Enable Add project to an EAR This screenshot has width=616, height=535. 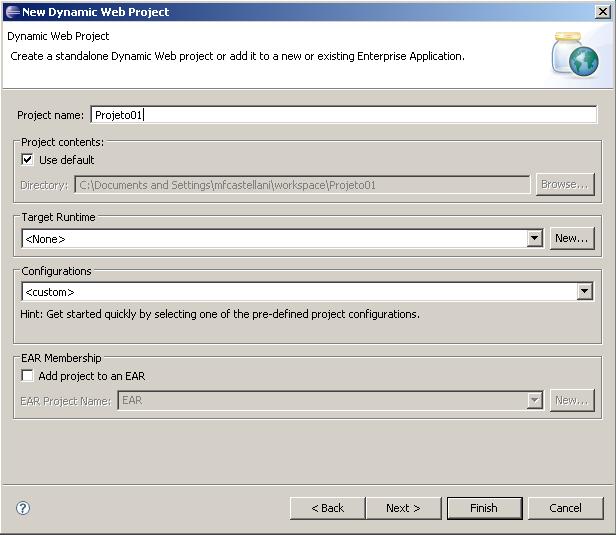click(x=28, y=376)
